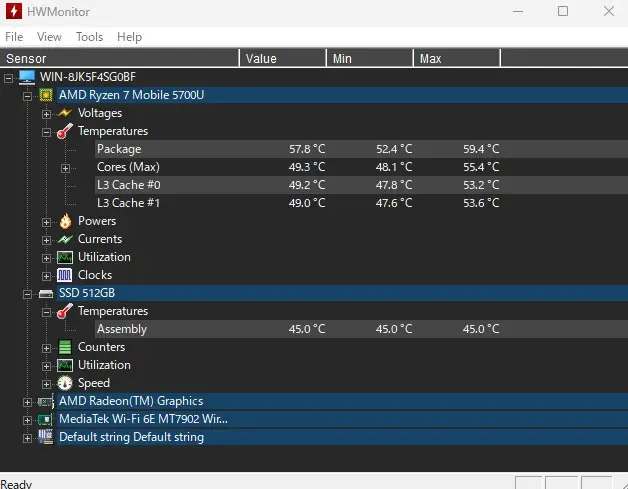Image resolution: width=628 pixels, height=489 pixels.
Task: Expand the CPU Utilization tree node
Action: (47, 257)
